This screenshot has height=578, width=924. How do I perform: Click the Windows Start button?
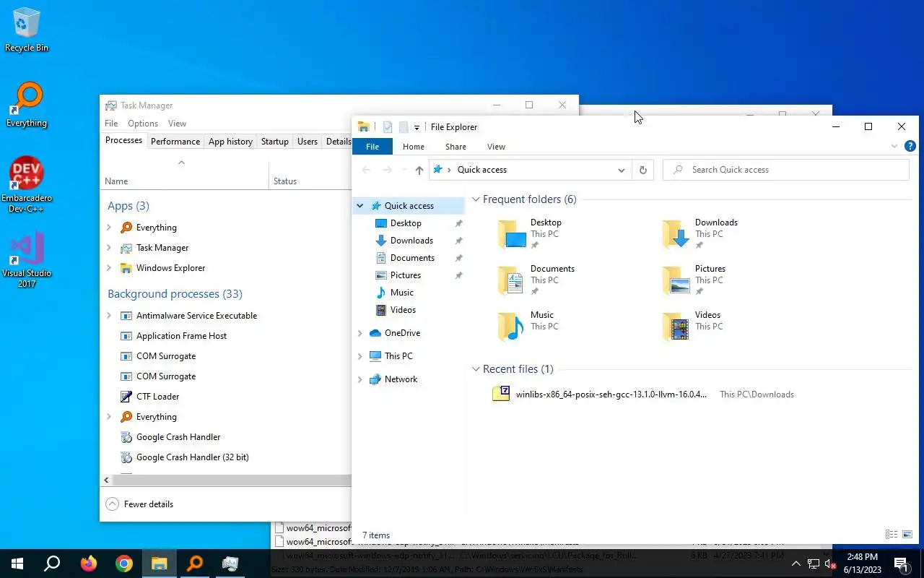click(x=17, y=564)
